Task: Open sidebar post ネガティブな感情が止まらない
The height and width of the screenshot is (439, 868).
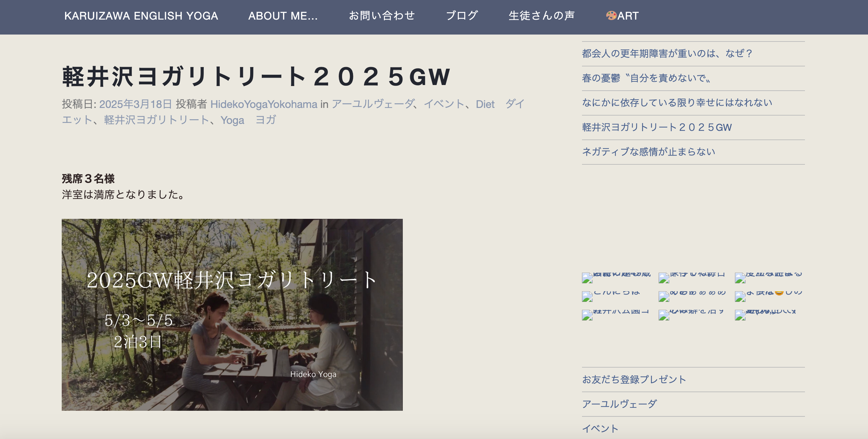Action: click(648, 152)
